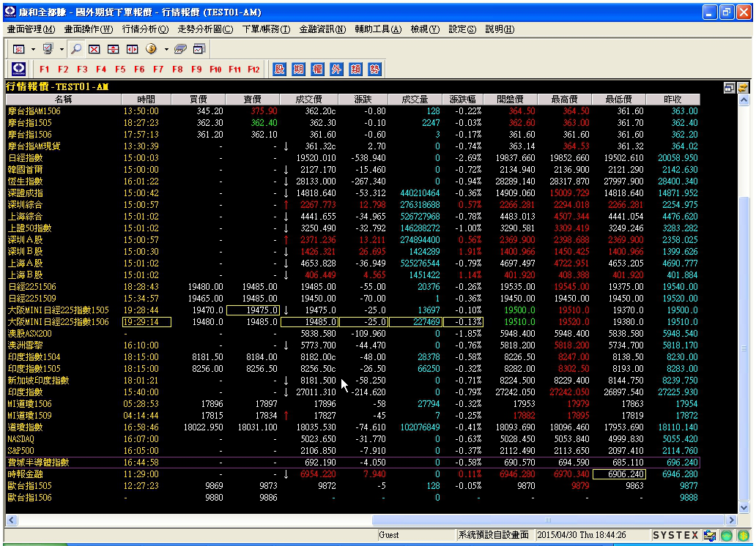Open the 輔助工具(A) menu
The width and height of the screenshot is (756, 546).
point(379,29)
